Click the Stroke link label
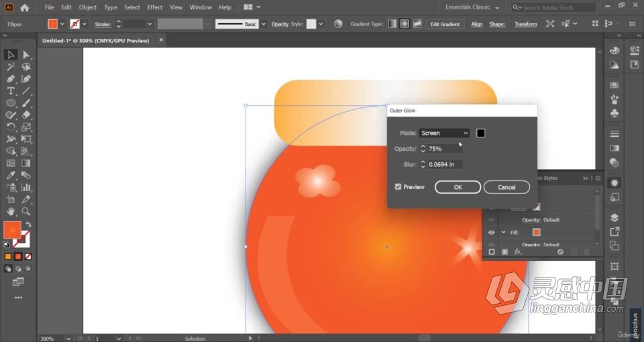The width and height of the screenshot is (644, 342). click(x=103, y=24)
